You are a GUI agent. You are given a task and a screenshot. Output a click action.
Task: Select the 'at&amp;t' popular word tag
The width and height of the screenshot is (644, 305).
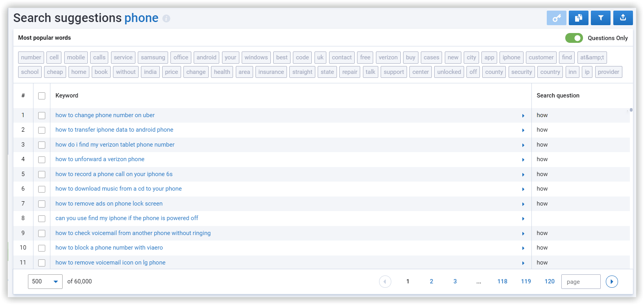592,57
